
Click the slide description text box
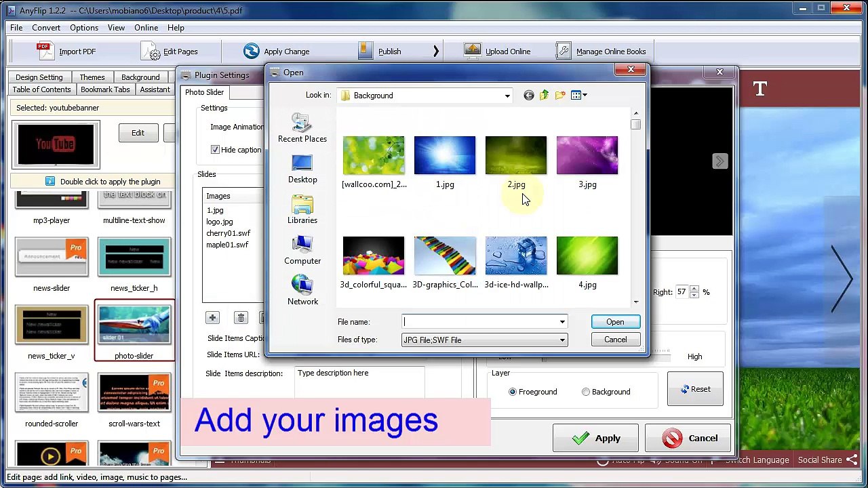(x=359, y=382)
